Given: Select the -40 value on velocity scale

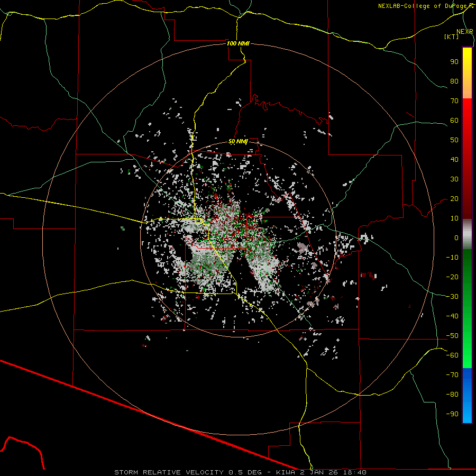Looking at the screenshot, I should (452, 316).
